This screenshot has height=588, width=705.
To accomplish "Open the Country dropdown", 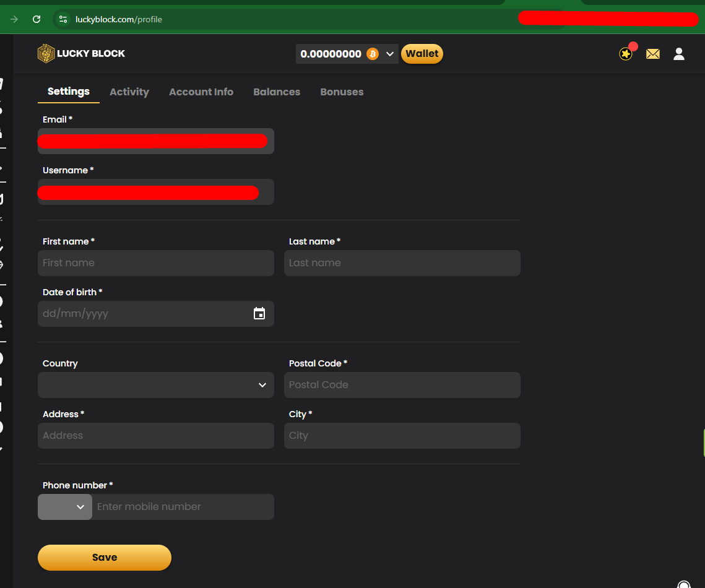I will click(x=155, y=385).
